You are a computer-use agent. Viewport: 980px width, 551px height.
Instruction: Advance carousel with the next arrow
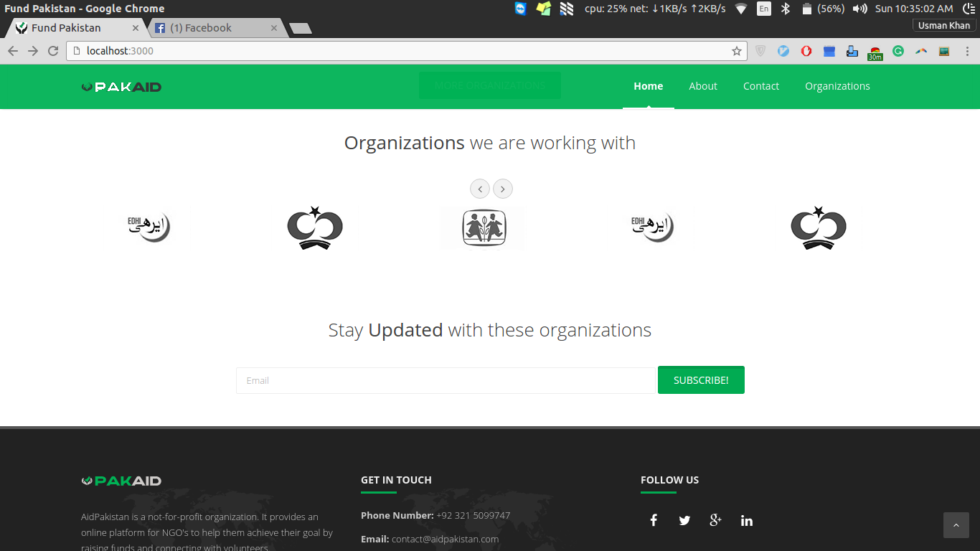pyautogui.click(x=503, y=189)
